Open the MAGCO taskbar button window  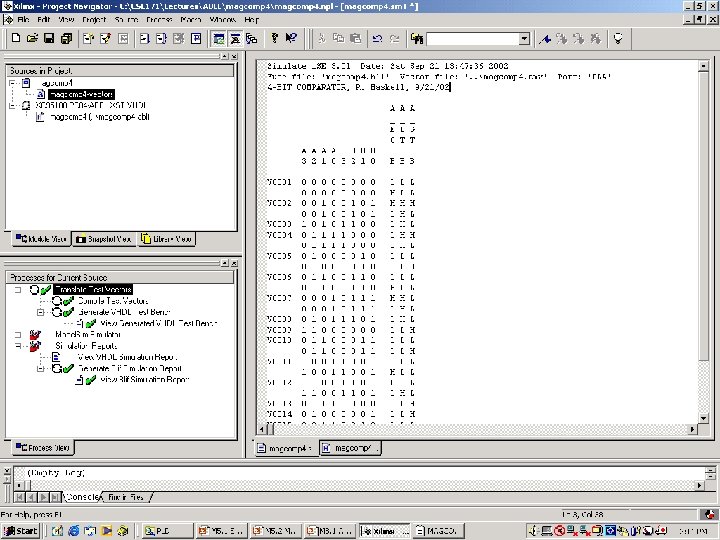439,531
